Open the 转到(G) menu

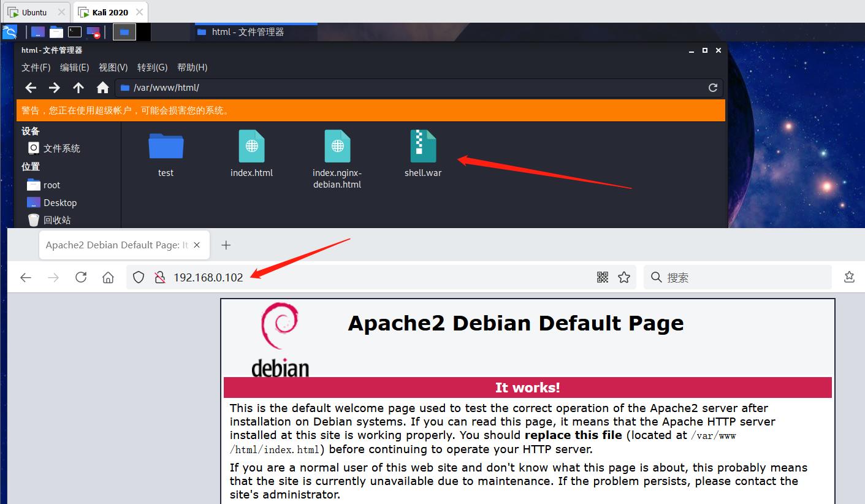[x=153, y=67]
